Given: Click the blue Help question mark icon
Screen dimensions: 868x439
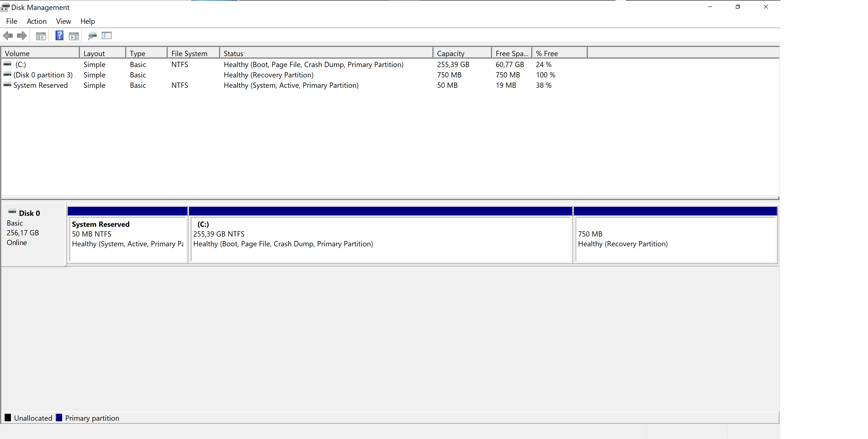Looking at the screenshot, I should tap(59, 35).
